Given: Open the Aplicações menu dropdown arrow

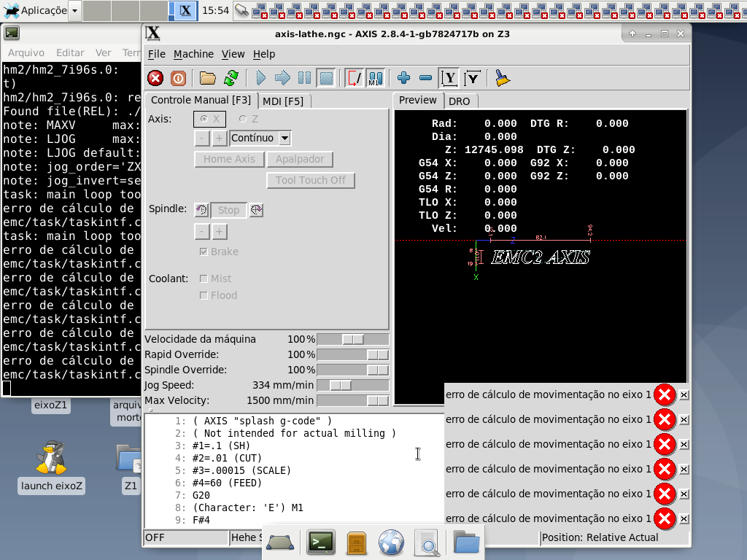Looking at the screenshot, I should [75, 10].
